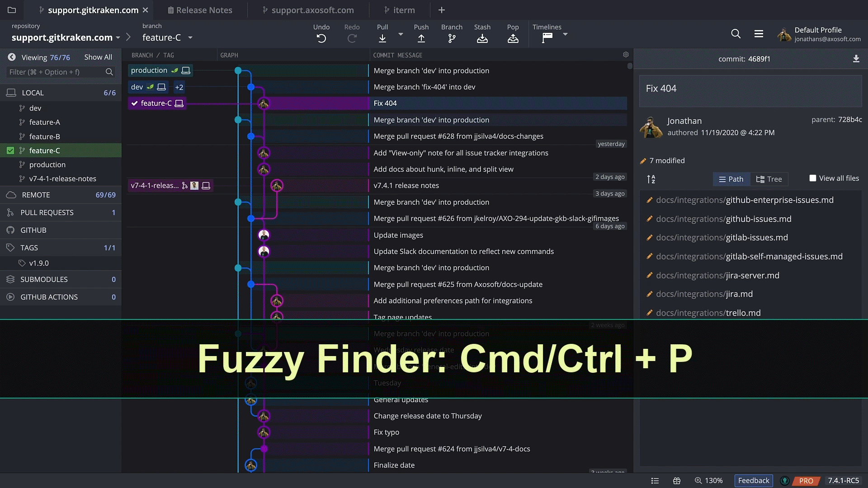868x488 pixels.
Task: Click the Branch toolbar icon
Action: click(452, 39)
